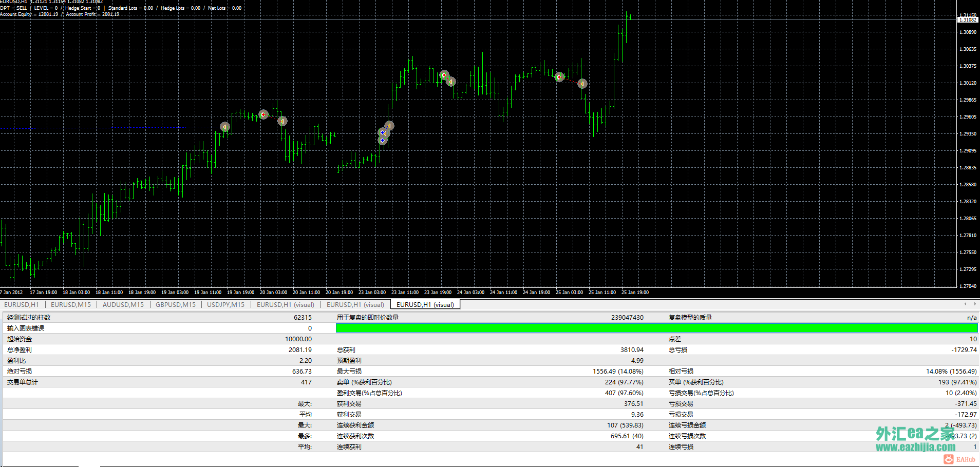Click the 预期盈利 label
Screen dimensions: 980x467
[x=349, y=361]
